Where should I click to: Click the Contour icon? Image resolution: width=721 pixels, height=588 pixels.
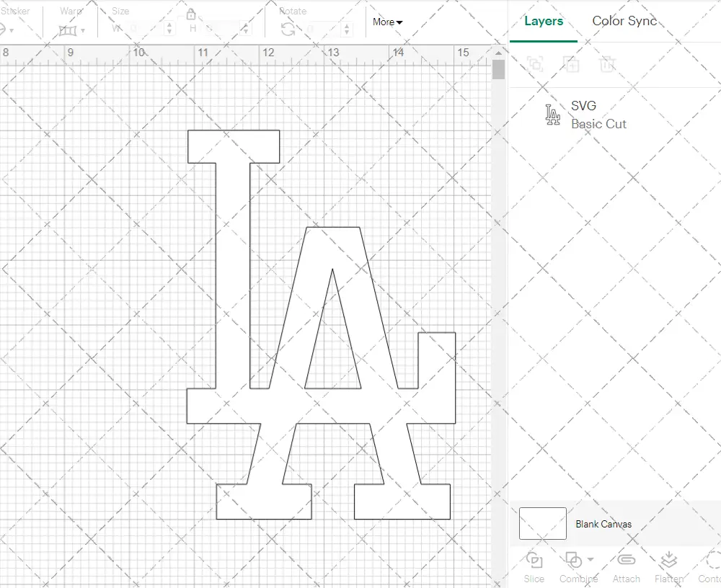pos(712,561)
